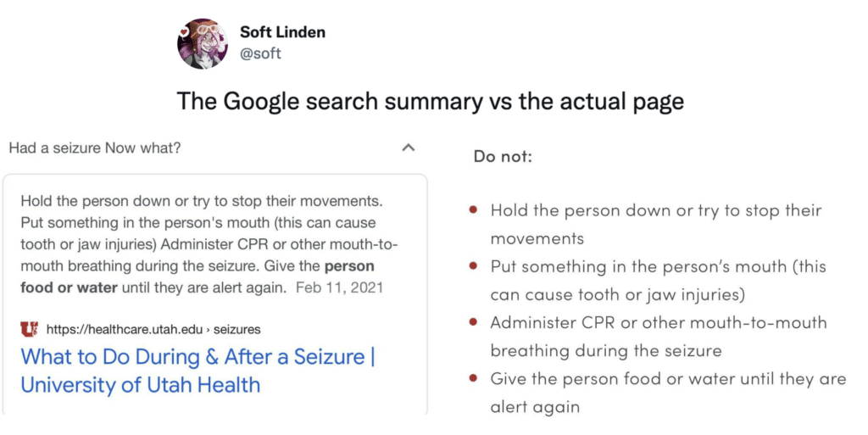Image resolution: width=868 pixels, height=435 pixels.
Task: Click the Feb 11, 2021 date
Action: [x=339, y=287]
